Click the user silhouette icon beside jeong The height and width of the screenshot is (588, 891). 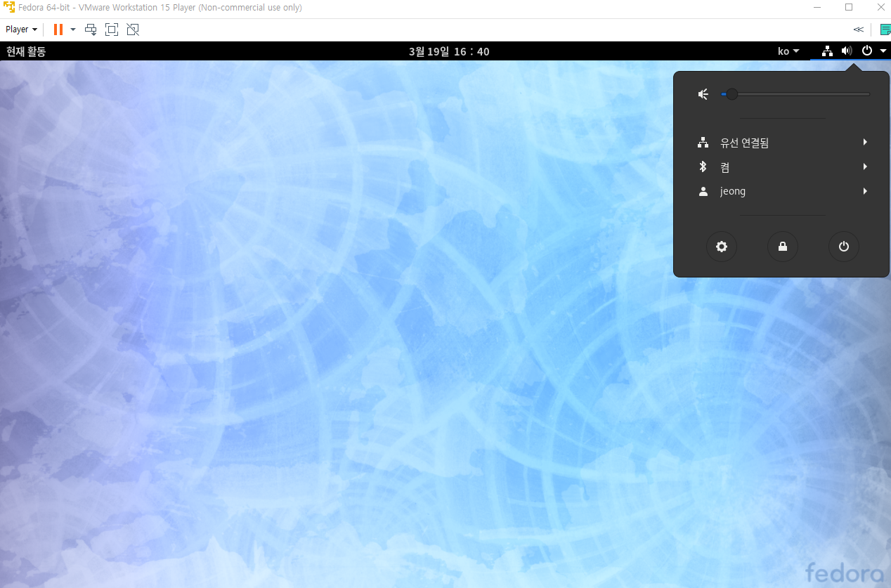[x=703, y=191]
